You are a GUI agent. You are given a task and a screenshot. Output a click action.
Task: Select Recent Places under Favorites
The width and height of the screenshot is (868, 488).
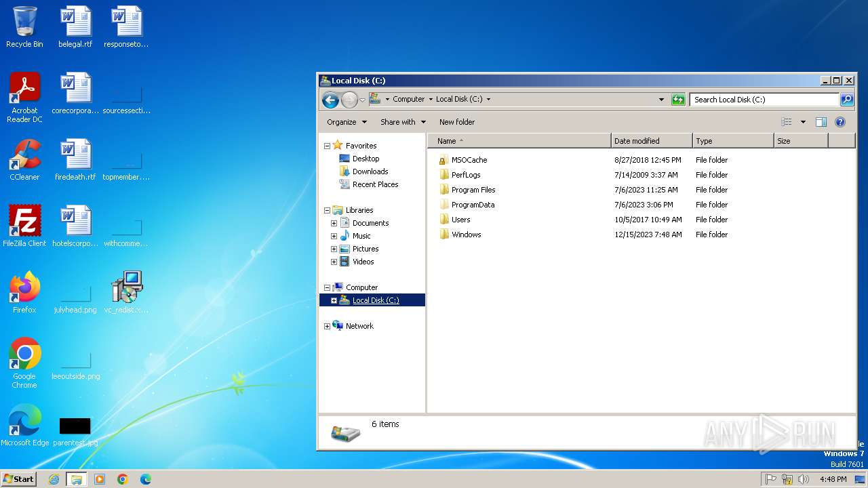375,184
